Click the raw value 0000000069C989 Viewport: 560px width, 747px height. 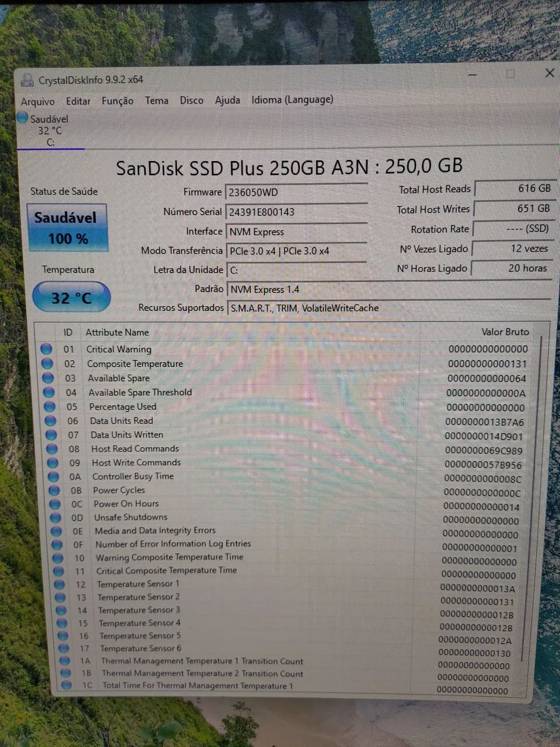pos(484,451)
